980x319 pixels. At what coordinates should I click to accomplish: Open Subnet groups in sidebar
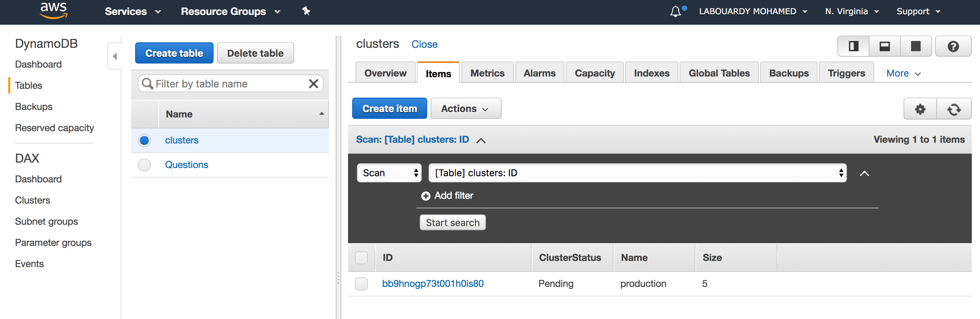pos(46,222)
